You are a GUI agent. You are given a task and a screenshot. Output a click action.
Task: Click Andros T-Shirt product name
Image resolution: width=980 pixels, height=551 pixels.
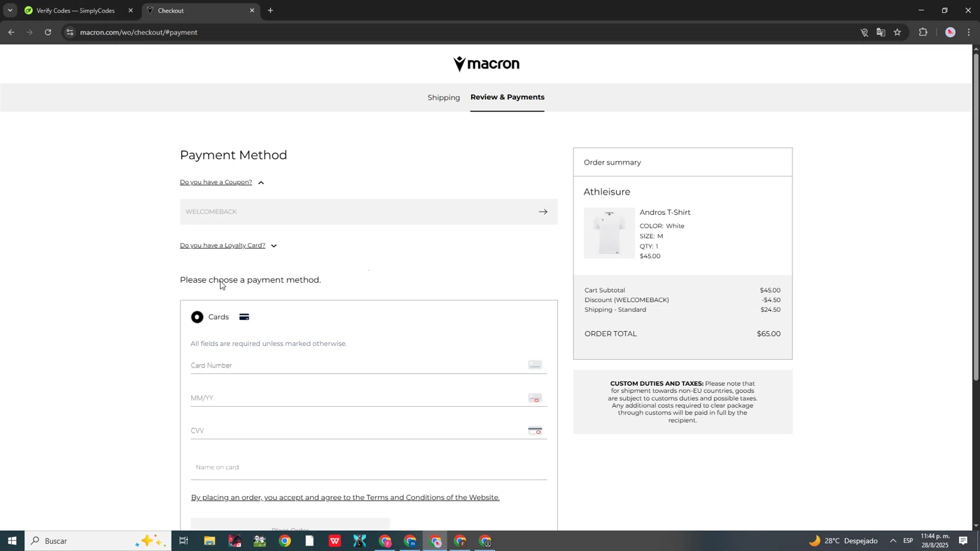665,212
